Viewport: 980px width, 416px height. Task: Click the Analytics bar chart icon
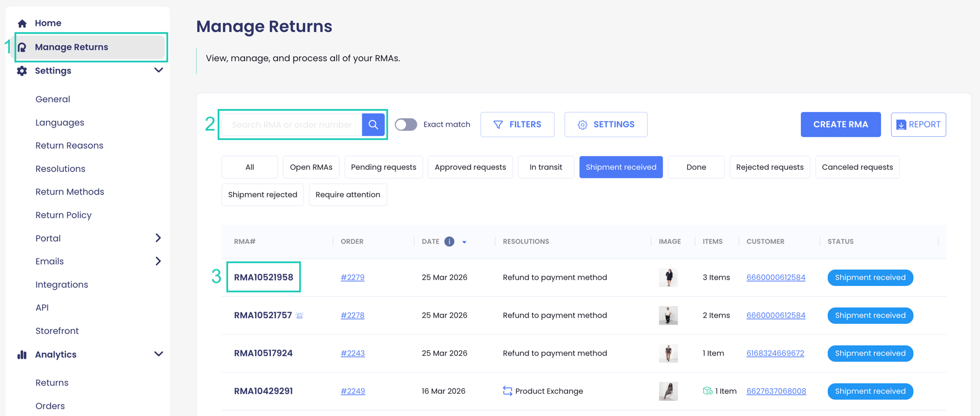(22, 355)
